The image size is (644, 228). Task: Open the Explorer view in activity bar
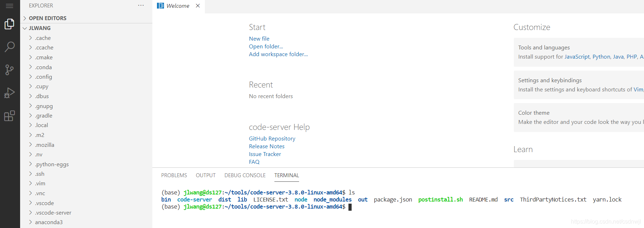coord(10,24)
